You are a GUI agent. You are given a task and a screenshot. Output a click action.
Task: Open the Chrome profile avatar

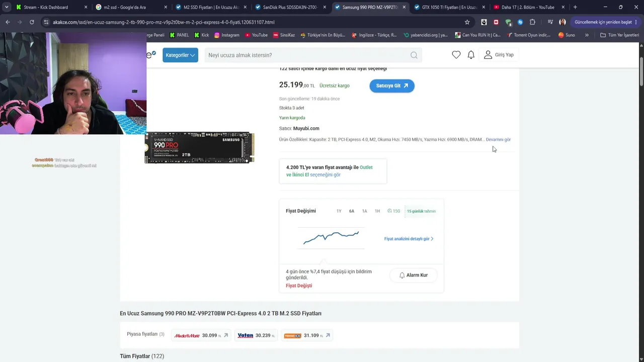click(x=562, y=22)
